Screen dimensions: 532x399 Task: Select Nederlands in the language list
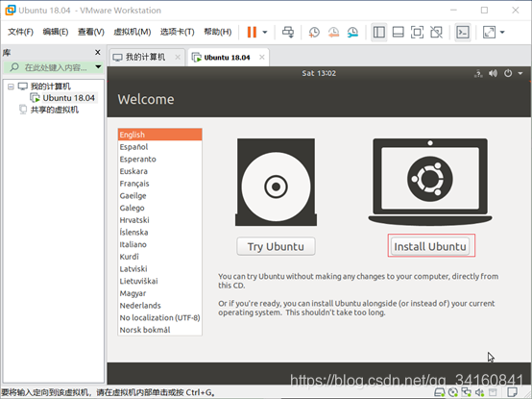[160, 306]
